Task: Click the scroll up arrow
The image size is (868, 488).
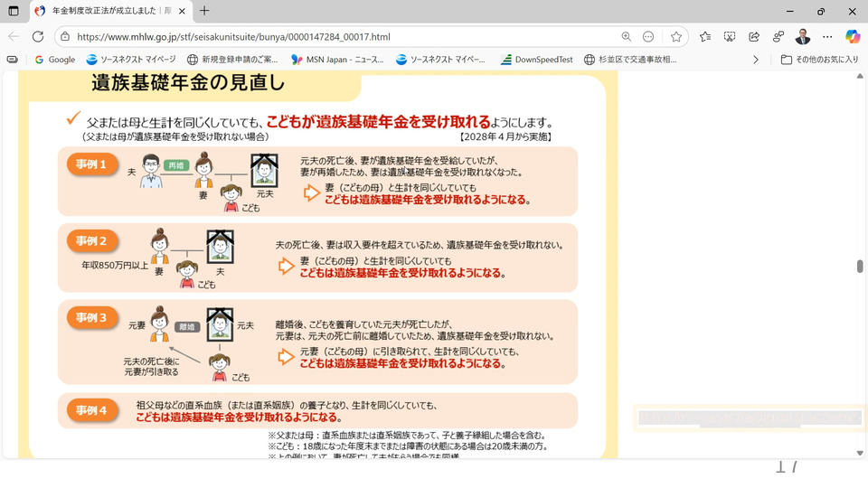Action: pyautogui.click(x=860, y=76)
